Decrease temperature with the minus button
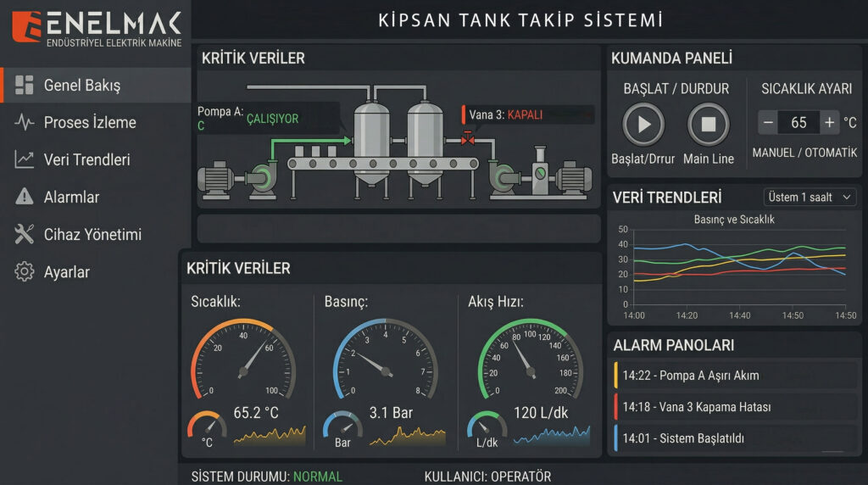The image size is (868, 485). tap(768, 123)
